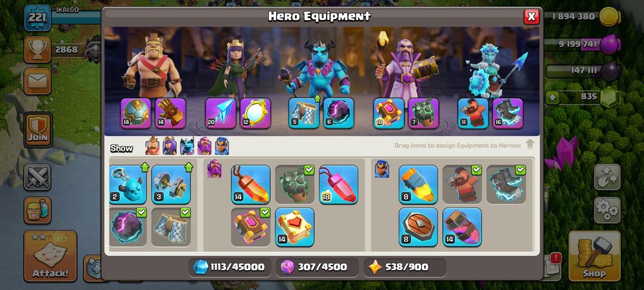Tap the Join clan shield button
The height and width of the screenshot is (290, 644).
pos(38,130)
